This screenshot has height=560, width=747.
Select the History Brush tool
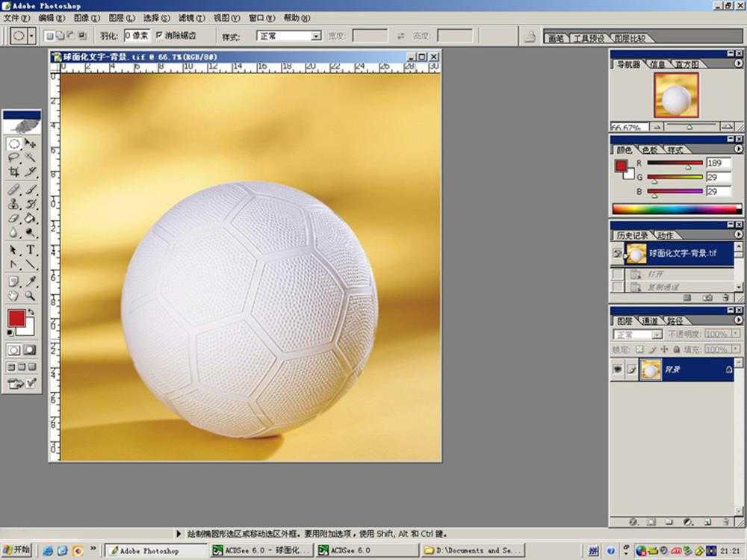[x=30, y=204]
